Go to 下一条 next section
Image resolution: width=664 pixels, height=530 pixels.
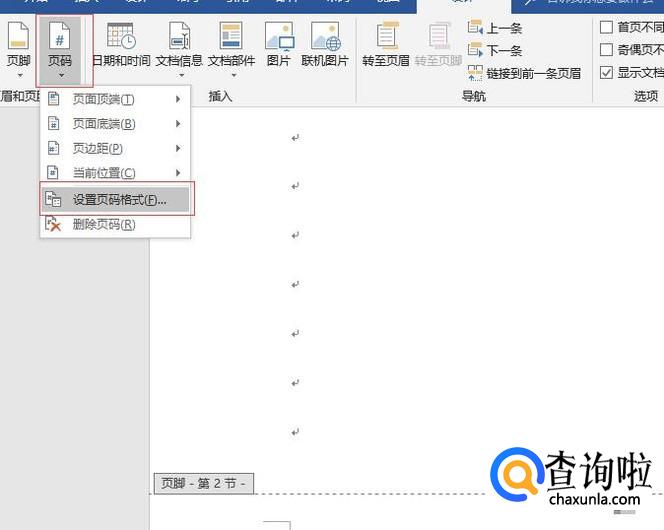(495, 50)
